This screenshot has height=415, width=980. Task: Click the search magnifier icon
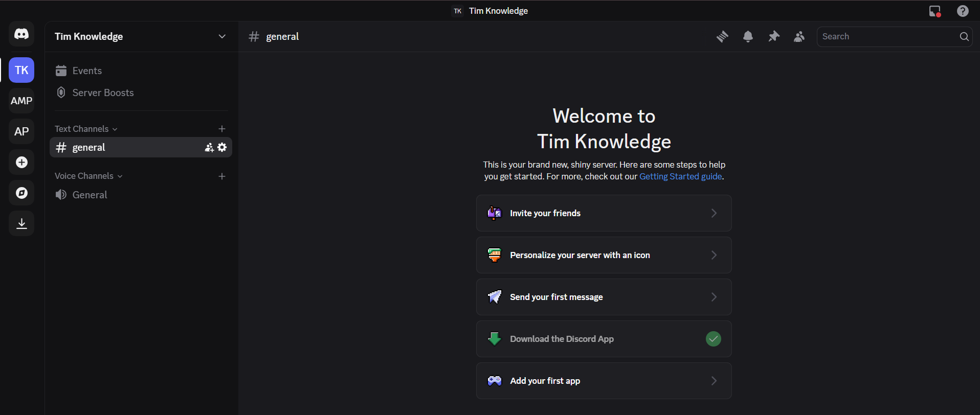point(964,36)
